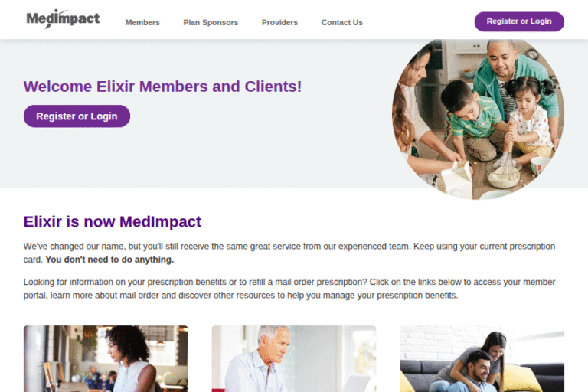Click the bold You don't need to do anything text
The image size is (588, 392).
(x=109, y=260)
